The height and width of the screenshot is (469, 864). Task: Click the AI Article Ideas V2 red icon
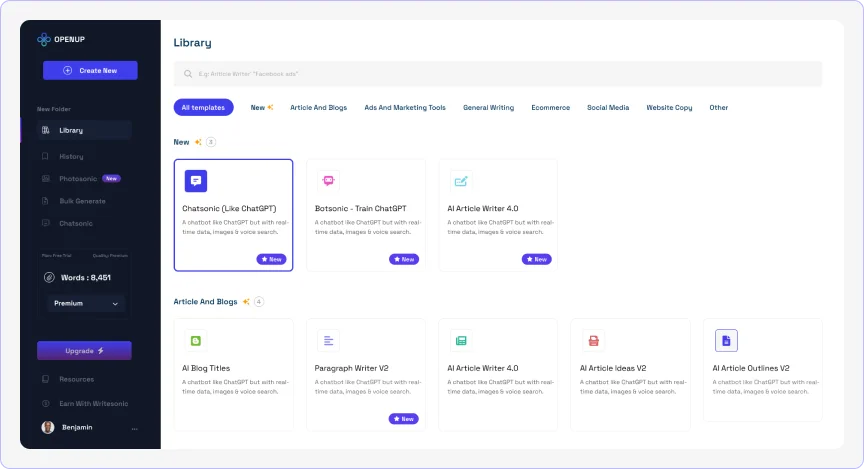click(x=593, y=341)
